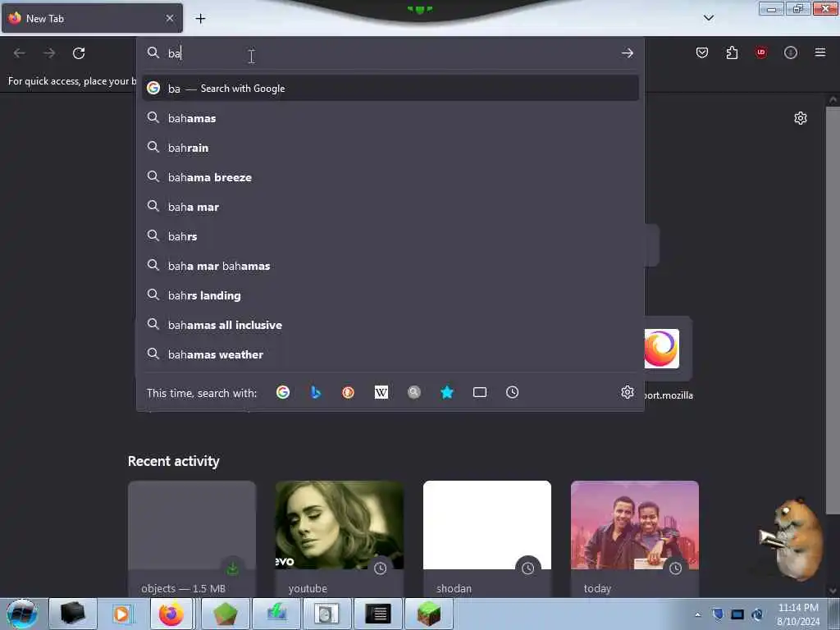Pick the bahrs landing suggestion

tap(390, 295)
